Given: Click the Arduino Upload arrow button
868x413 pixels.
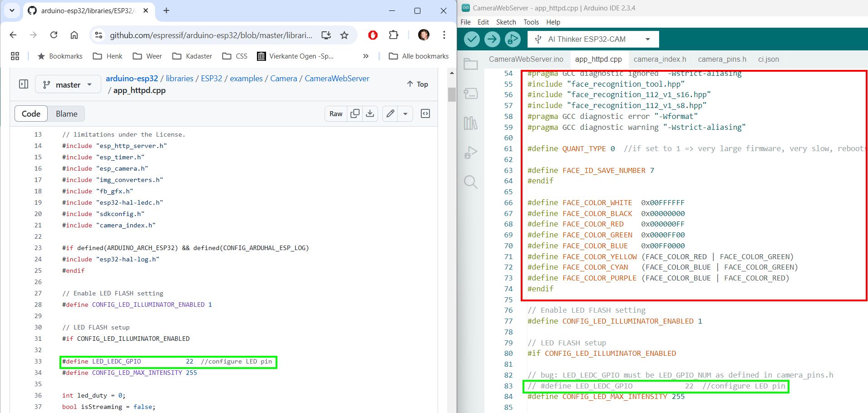Looking at the screenshot, I should point(492,39).
